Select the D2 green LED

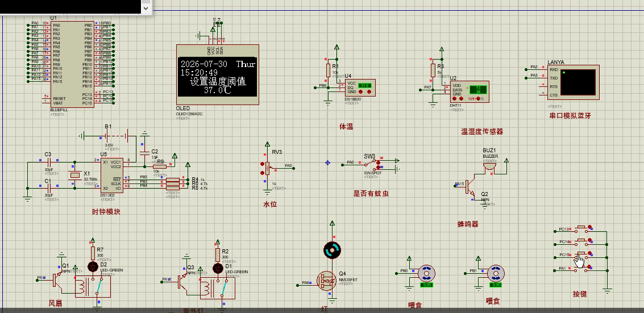click(93, 266)
